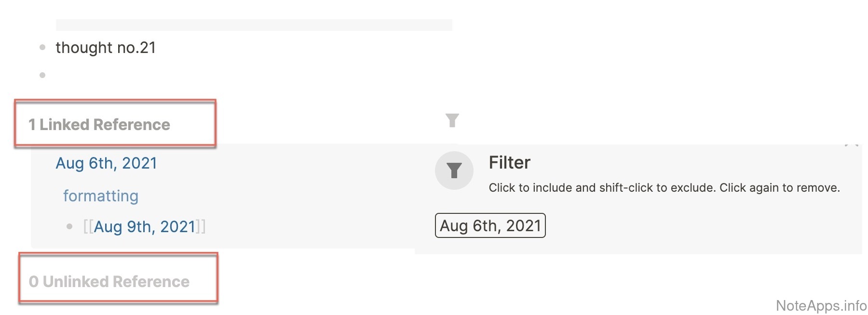Click the gray block bar above "thought no.21"

(x=254, y=25)
